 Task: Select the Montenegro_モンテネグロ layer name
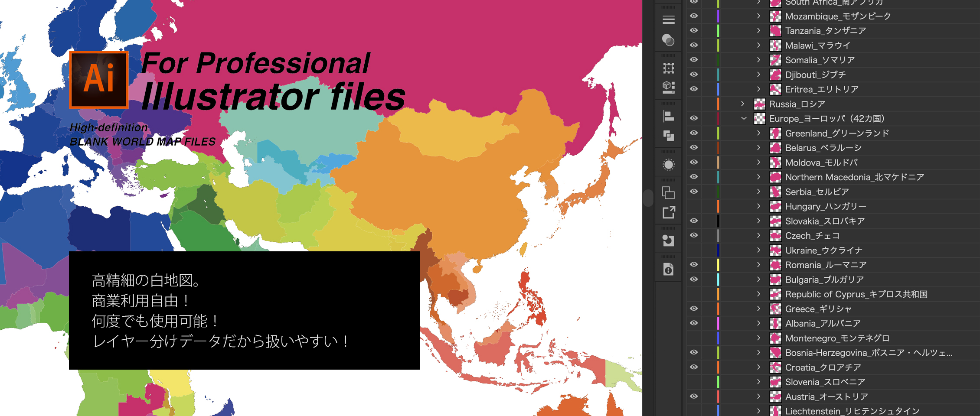pyautogui.click(x=837, y=338)
